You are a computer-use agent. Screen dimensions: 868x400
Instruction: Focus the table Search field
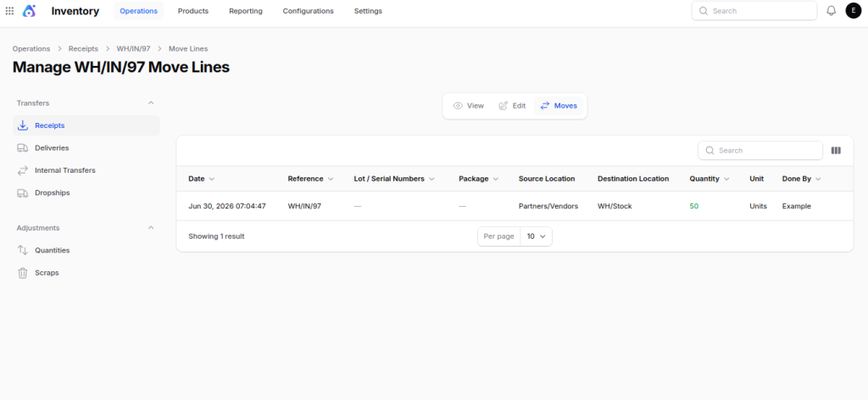pos(760,151)
